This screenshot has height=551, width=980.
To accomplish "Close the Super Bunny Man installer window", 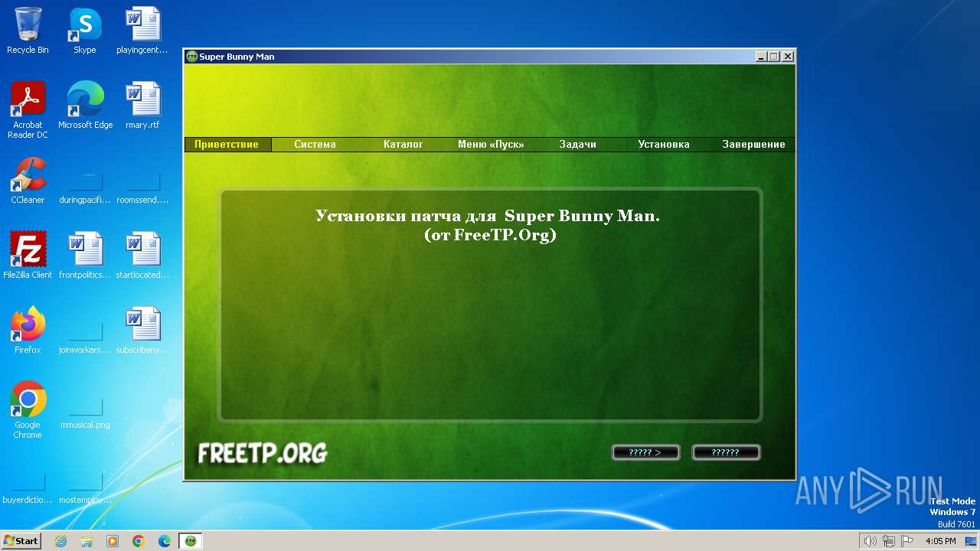I will coord(788,57).
